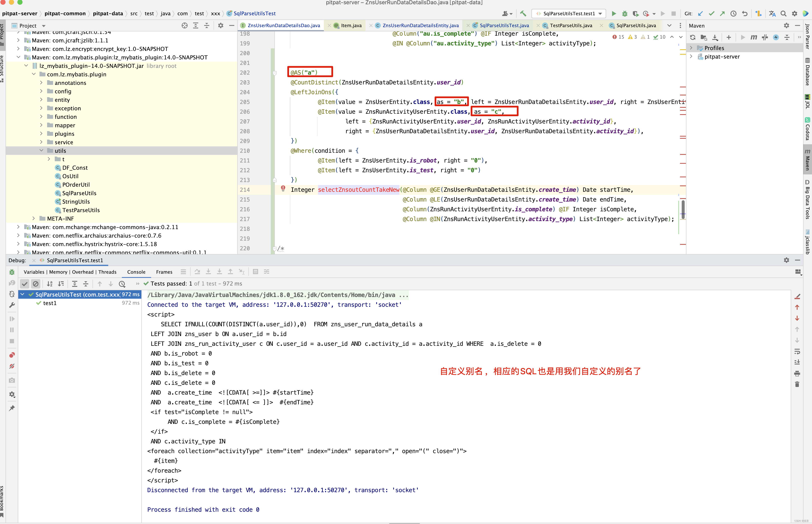Image resolution: width=812 pixels, height=524 pixels.
Task: Toggle Show Ignored tests button
Action: (36, 284)
